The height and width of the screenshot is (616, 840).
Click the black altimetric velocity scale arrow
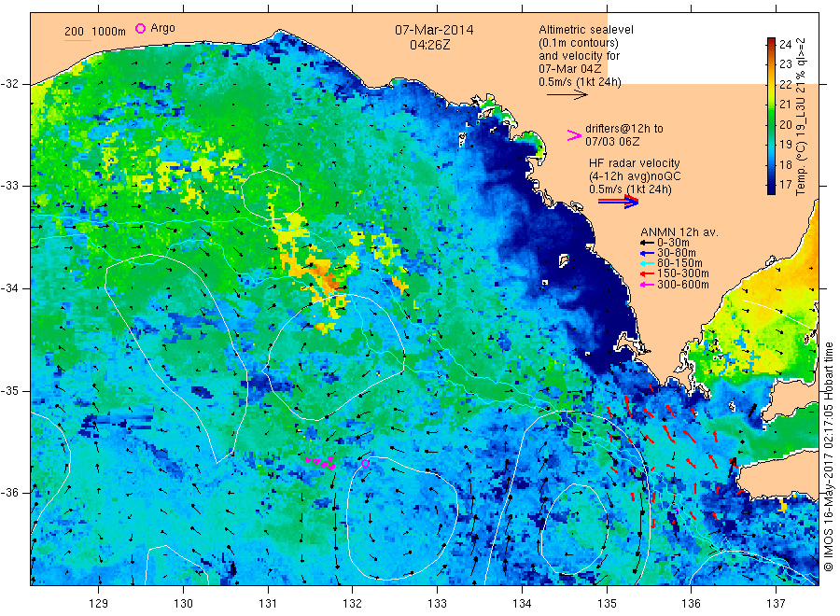pyautogui.click(x=567, y=95)
